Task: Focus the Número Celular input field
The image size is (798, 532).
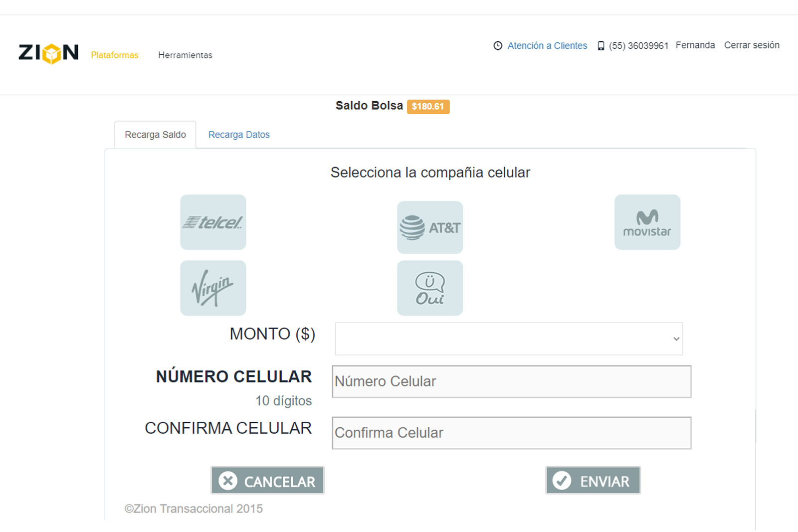Action: (511, 382)
